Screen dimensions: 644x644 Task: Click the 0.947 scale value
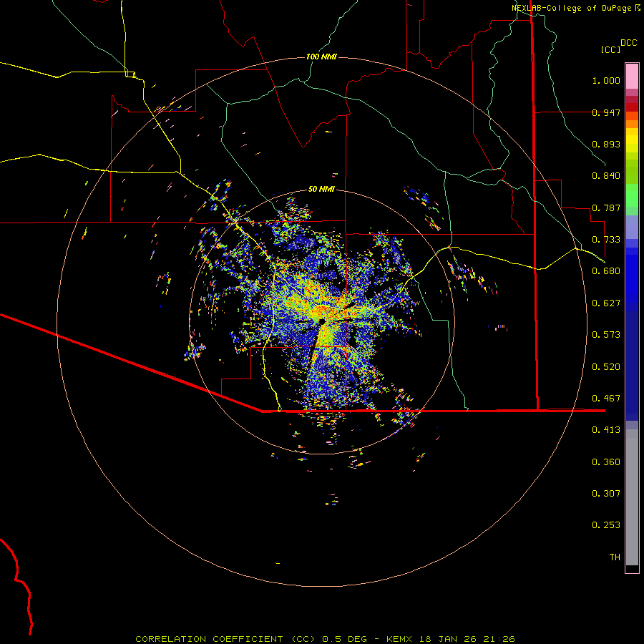(x=606, y=112)
